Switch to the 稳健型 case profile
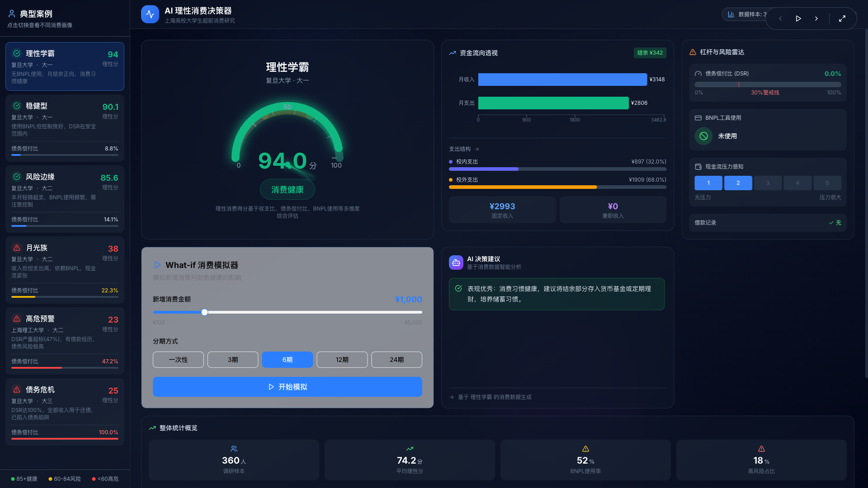Image resolution: width=868 pixels, height=488 pixels. click(x=65, y=127)
